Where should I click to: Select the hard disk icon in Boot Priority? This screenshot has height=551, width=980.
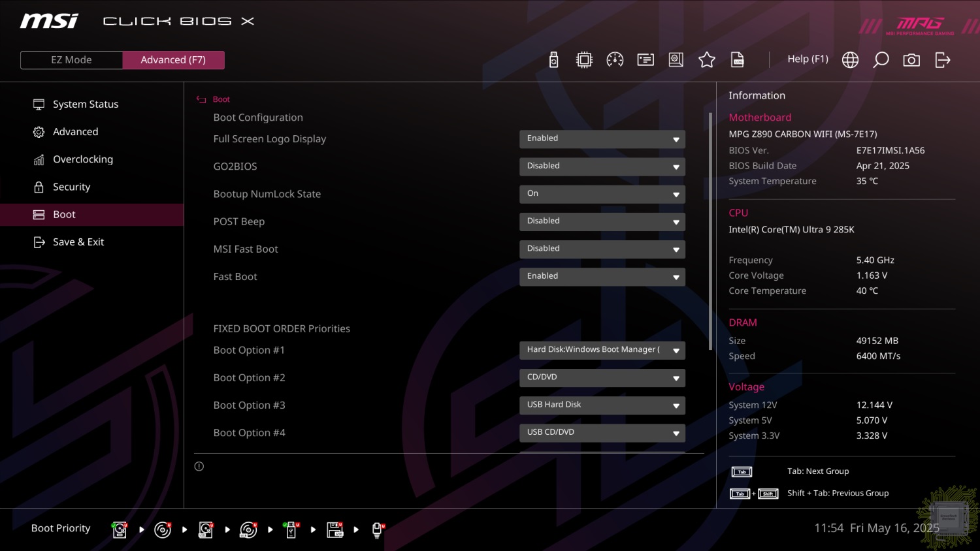click(x=120, y=529)
